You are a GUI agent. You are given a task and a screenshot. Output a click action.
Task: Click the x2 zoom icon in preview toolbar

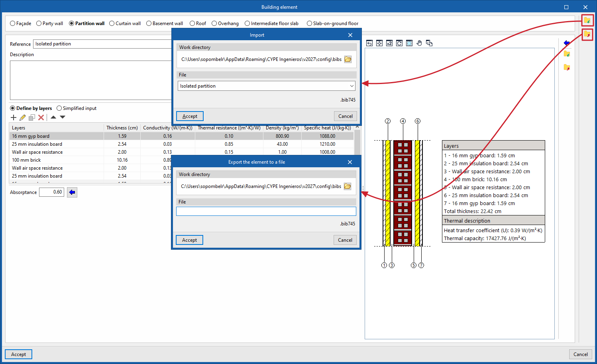(389, 43)
